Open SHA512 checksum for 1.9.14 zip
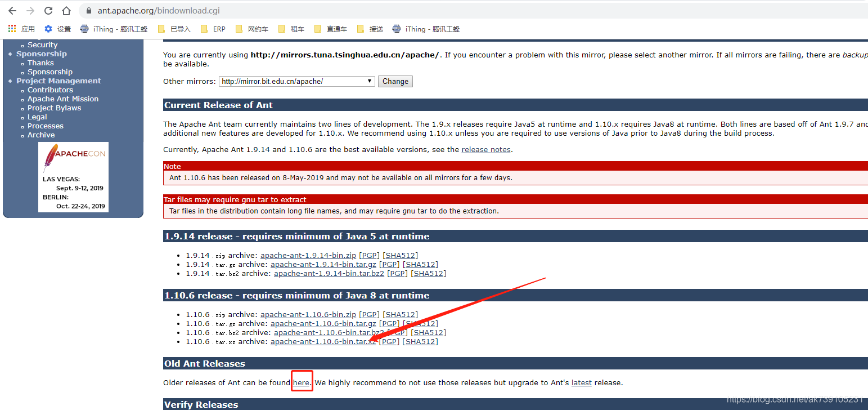The width and height of the screenshot is (868, 410). [x=400, y=256]
